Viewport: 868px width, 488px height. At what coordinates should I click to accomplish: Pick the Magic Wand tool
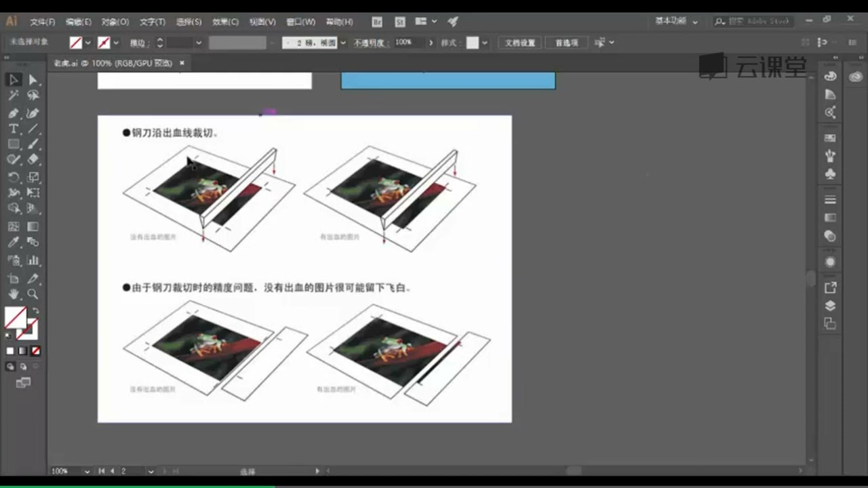[14, 96]
